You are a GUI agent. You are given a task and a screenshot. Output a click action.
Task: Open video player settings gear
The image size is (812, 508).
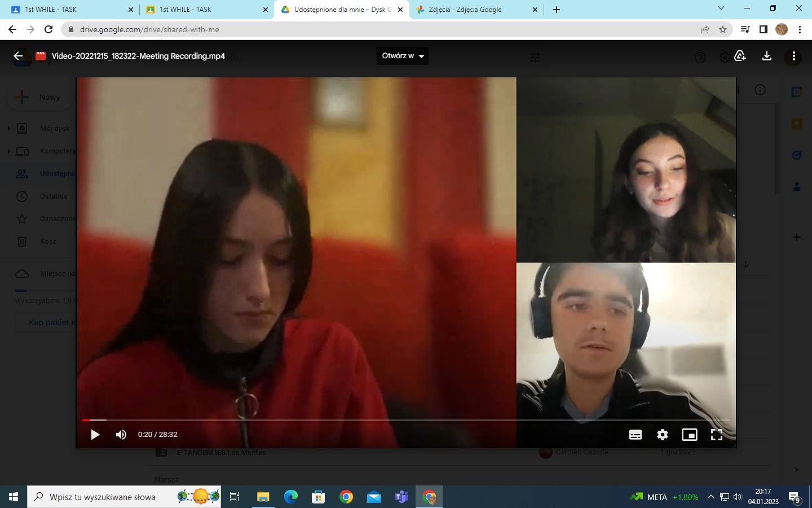pyautogui.click(x=663, y=435)
